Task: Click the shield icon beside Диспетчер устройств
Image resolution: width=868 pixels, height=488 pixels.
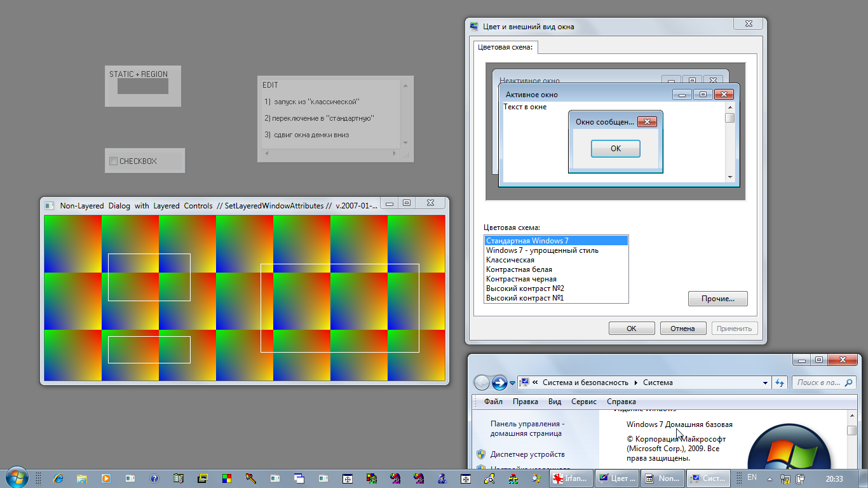Action: point(481,454)
